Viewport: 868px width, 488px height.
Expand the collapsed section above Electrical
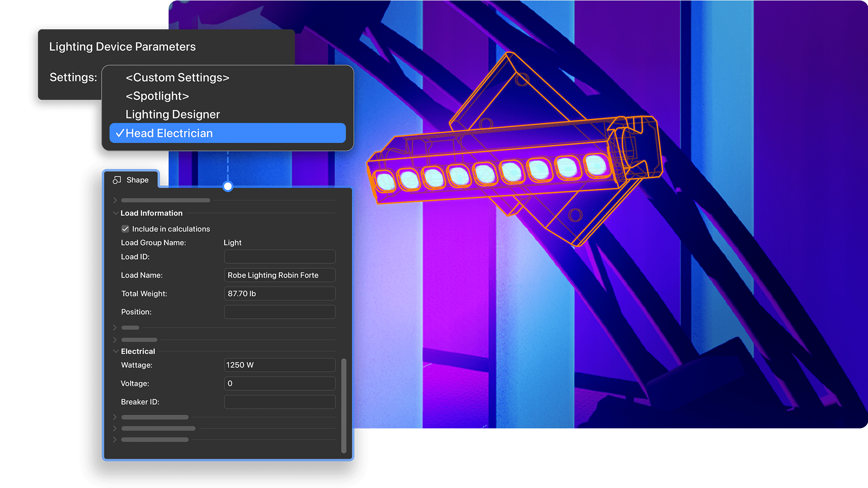point(115,340)
